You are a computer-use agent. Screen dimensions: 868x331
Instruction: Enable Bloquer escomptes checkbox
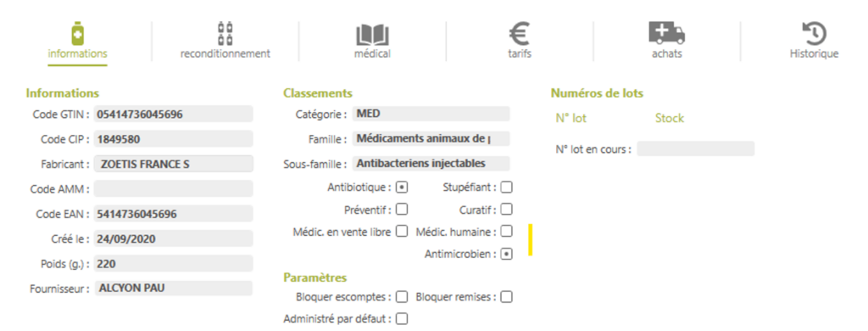tap(402, 296)
